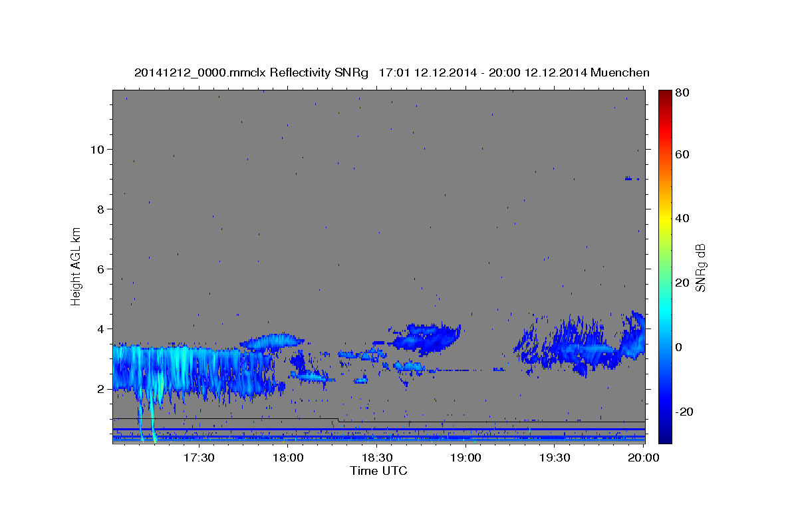Screen dimensions: 798x532
Task: Click the 18:30 time tick label
Action: 377,458
